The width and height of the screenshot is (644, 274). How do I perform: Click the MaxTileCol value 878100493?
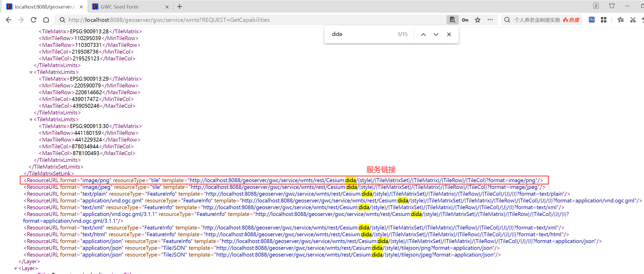coord(86,153)
